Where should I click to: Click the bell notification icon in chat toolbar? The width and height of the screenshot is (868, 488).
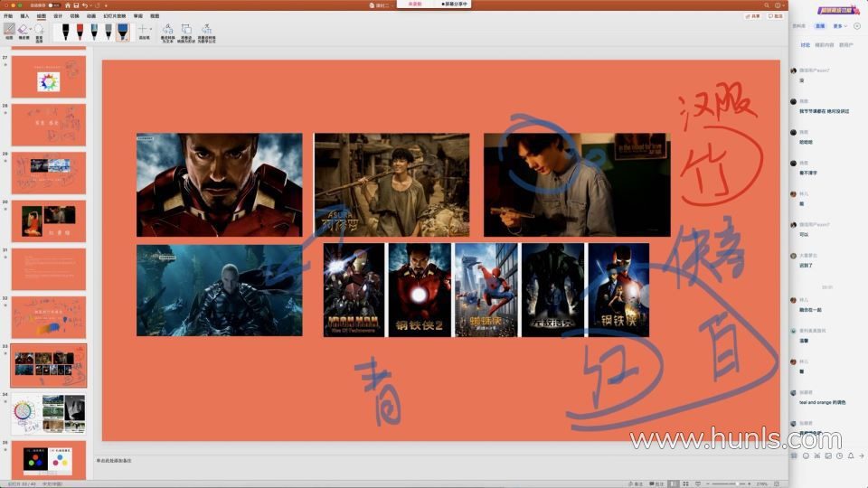[851, 455]
